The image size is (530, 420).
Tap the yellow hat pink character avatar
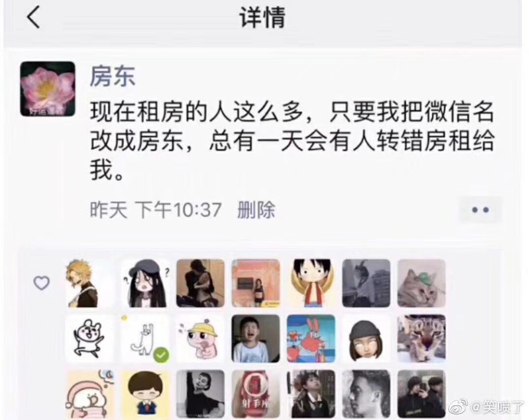click(200, 338)
